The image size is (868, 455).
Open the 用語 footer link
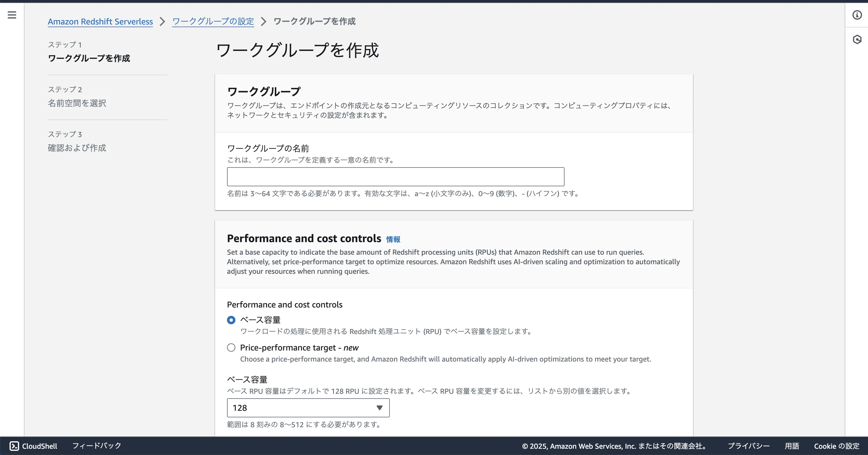click(792, 445)
